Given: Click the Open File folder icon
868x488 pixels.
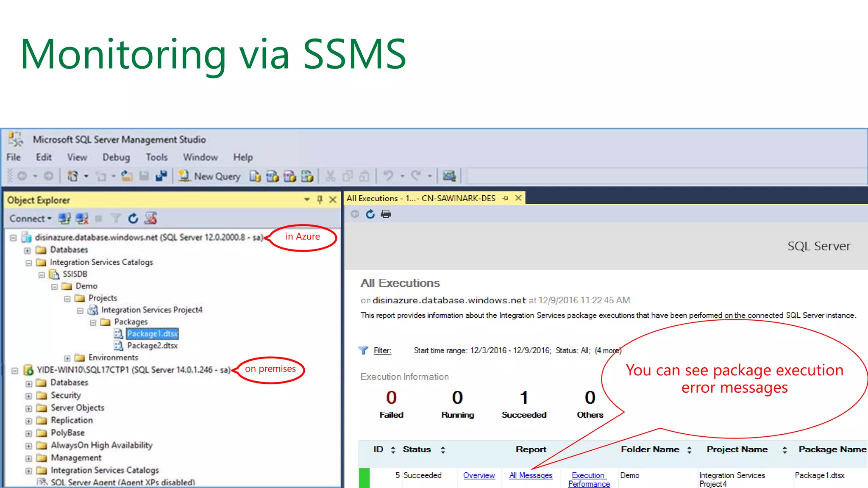Looking at the screenshot, I should pyautogui.click(x=126, y=176).
